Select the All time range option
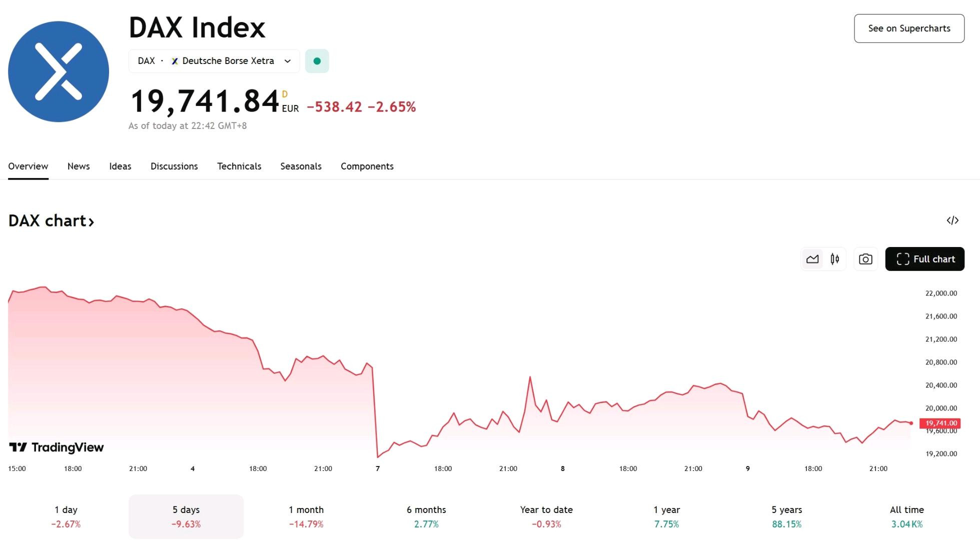The image size is (980, 540). tap(907, 516)
